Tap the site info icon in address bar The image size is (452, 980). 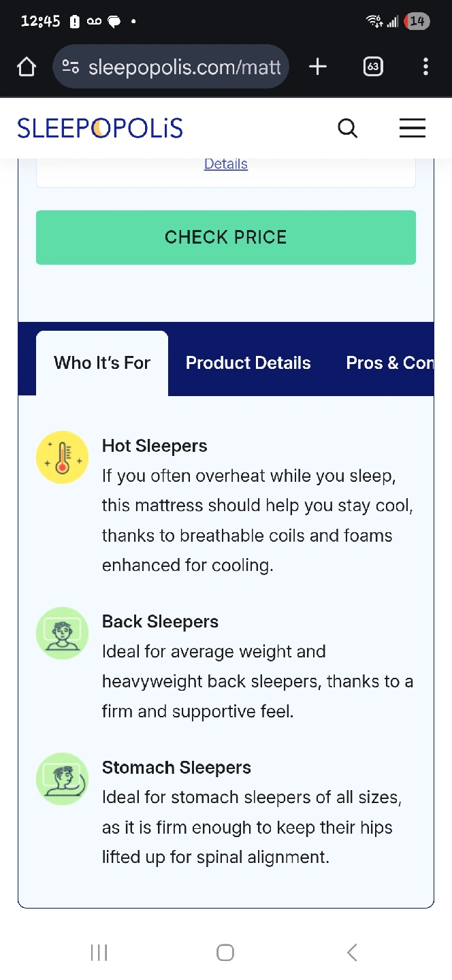click(x=70, y=67)
